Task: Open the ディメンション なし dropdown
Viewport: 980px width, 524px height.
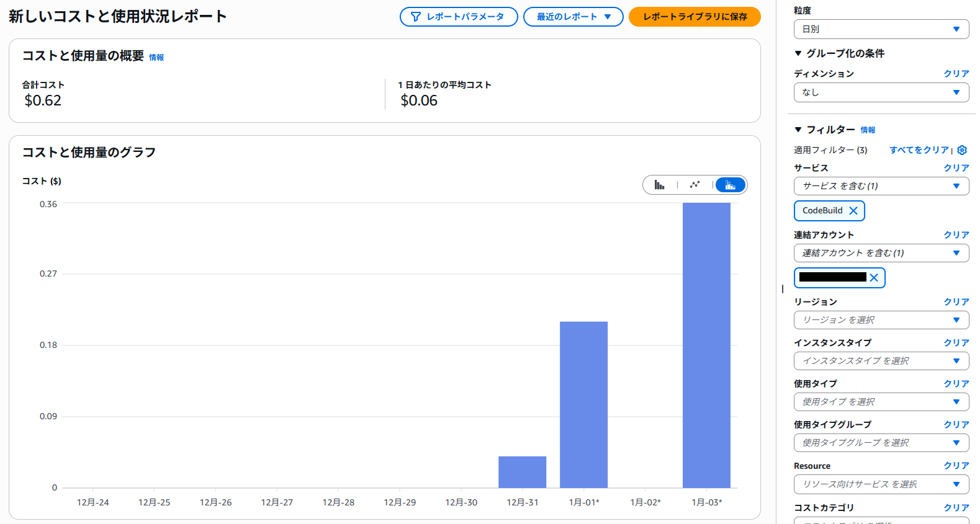Action: [x=881, y=92]
